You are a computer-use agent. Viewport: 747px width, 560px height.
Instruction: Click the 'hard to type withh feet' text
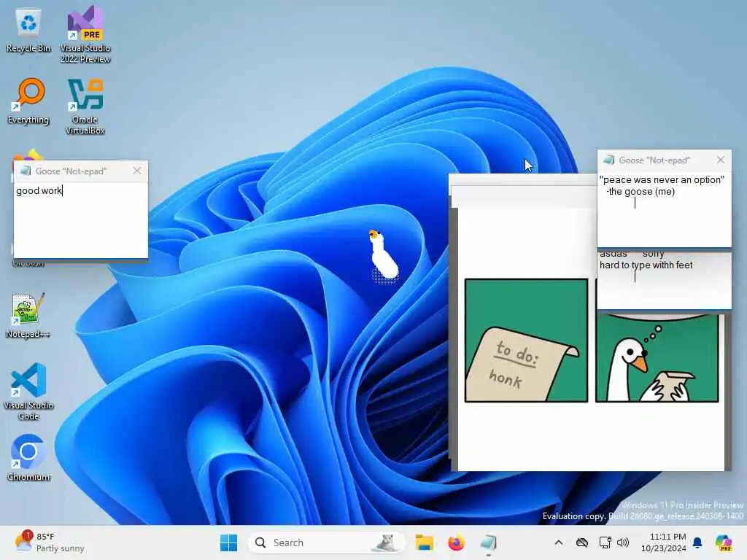pos(646,265)
